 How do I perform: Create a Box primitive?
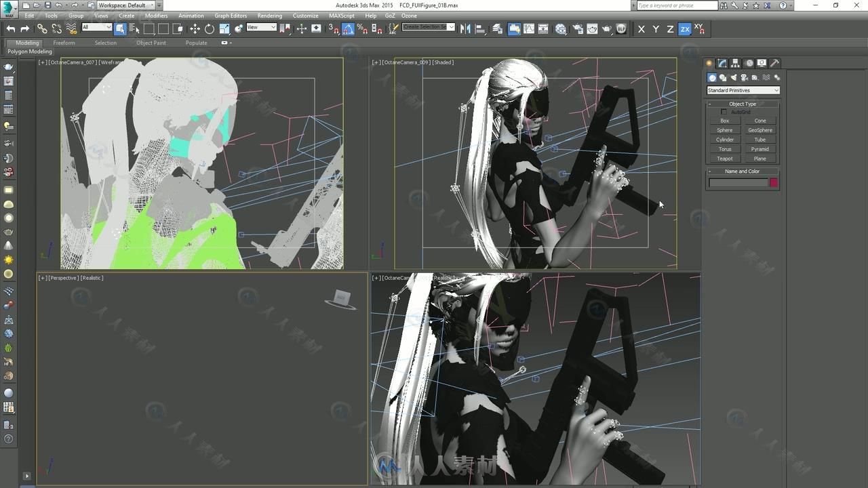tap(725, 121)
